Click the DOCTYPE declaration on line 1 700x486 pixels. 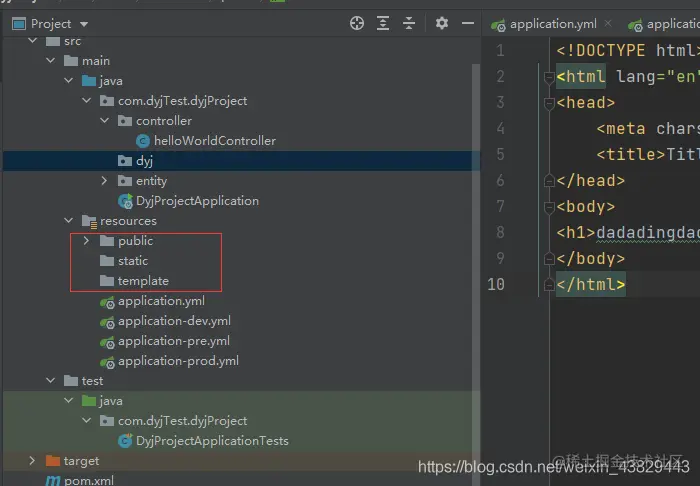click(x=628, y=50)
